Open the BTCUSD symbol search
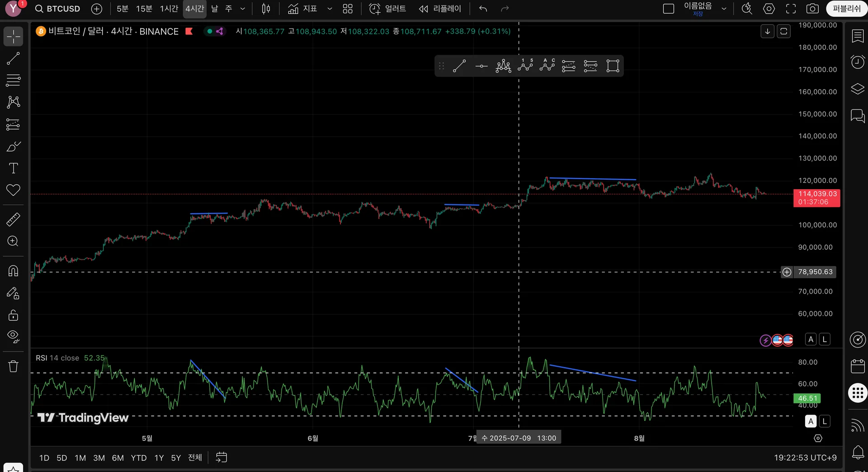Viewport: 868px width, 472px height. 58,9
